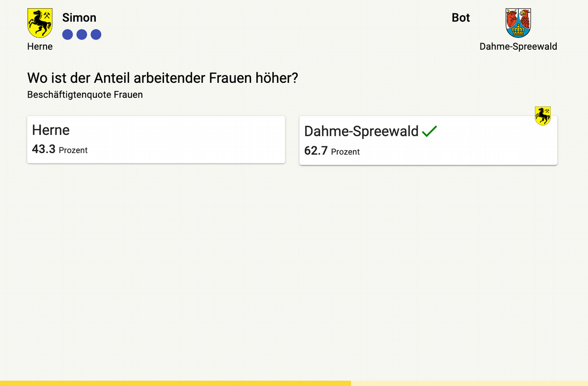Choose the Herne 43.3 Prozent answer card
This screenshot has height=386, width=588.
tap(156, 139)
